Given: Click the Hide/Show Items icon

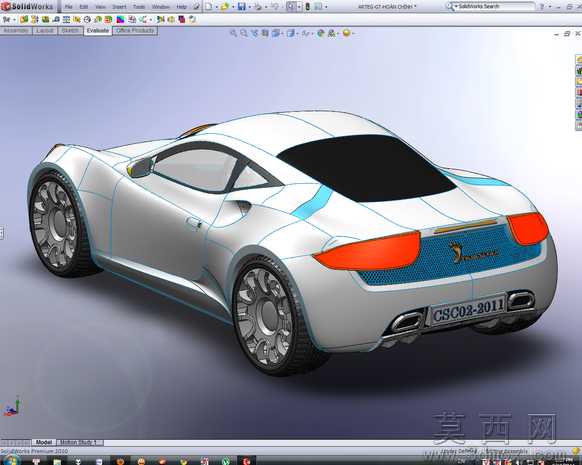Looking at the screenshot, I should [x=305, y=33].
